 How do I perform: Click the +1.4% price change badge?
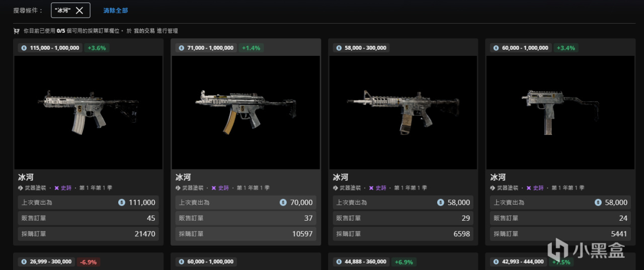[x=251, y=48]
